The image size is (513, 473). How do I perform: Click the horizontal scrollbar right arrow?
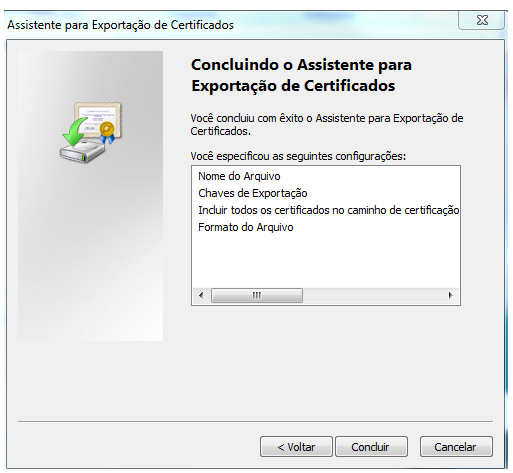[451, 295]
